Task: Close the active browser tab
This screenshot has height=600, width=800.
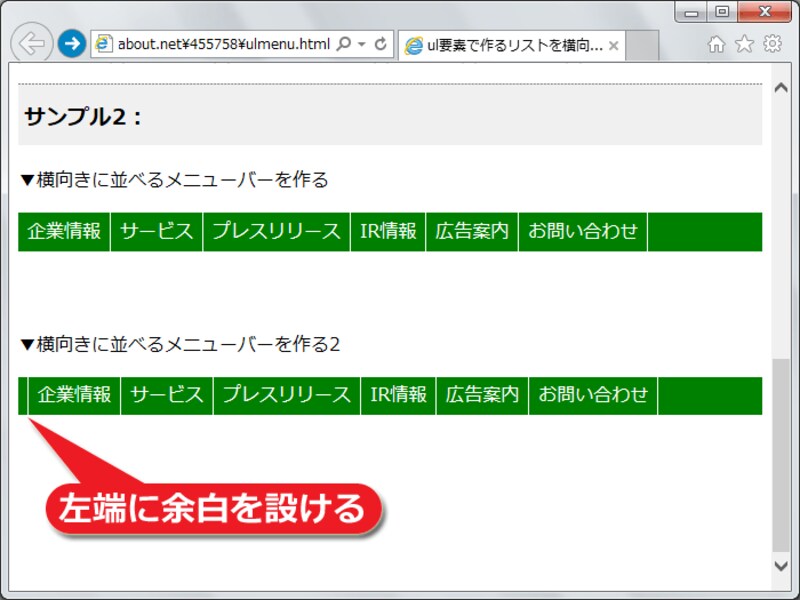Action: coord(614,44)
